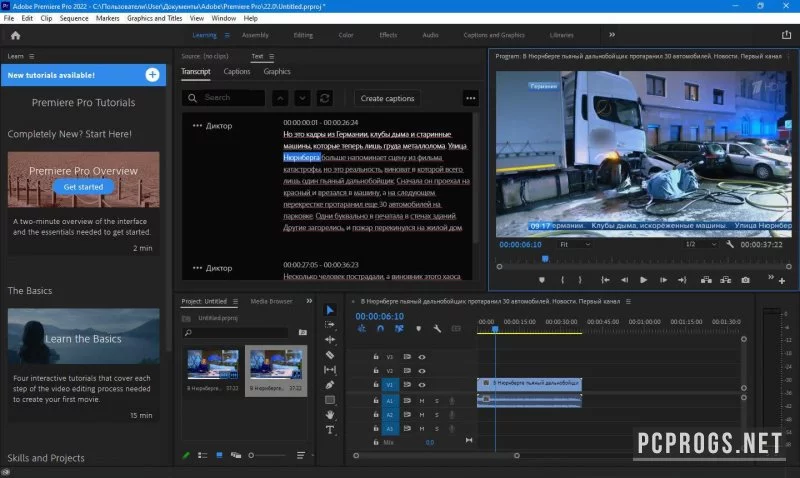This screenshot has width=800, height=478.
Task: Click the transcript Search field
Action: (223, 97)
